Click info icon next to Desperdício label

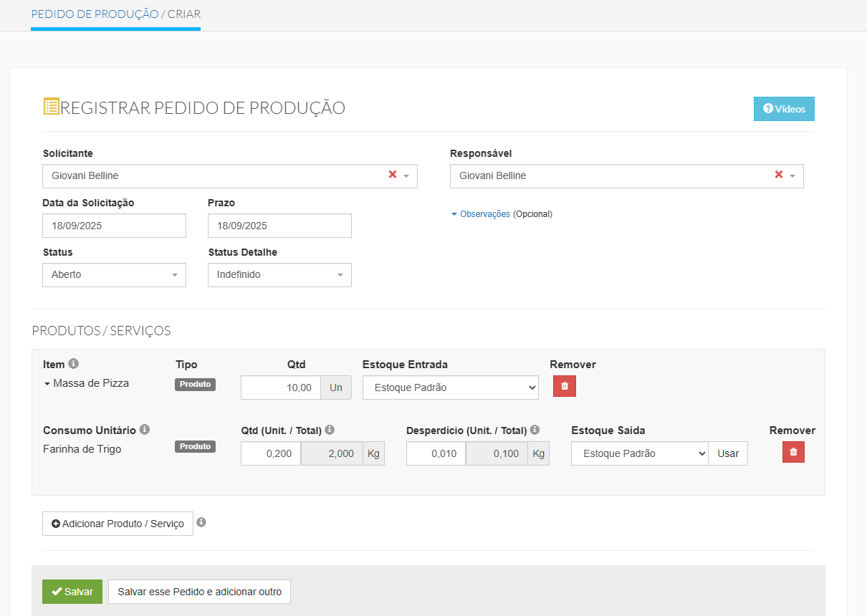535,430
